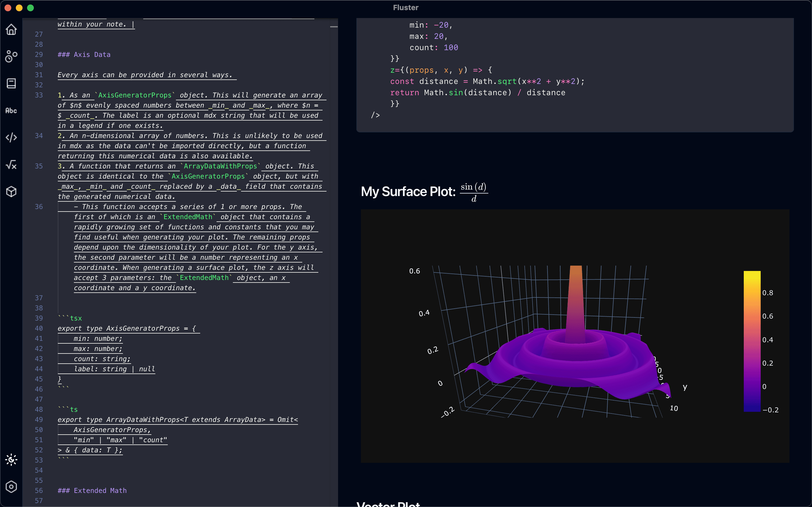Toggle spell check with the Abc icon
The height and width of the screenshot is (507, 812).
[11, 110]
